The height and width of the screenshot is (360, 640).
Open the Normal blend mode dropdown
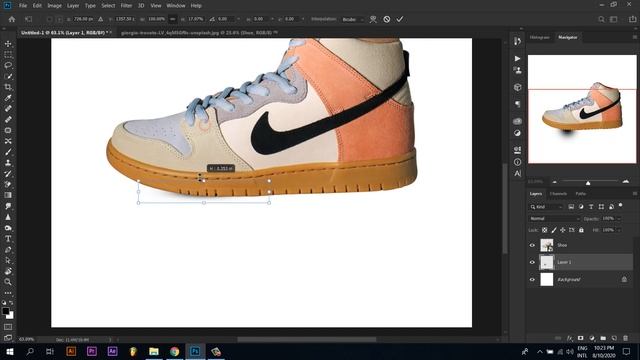pyautogui.click(x=554, y=219)
